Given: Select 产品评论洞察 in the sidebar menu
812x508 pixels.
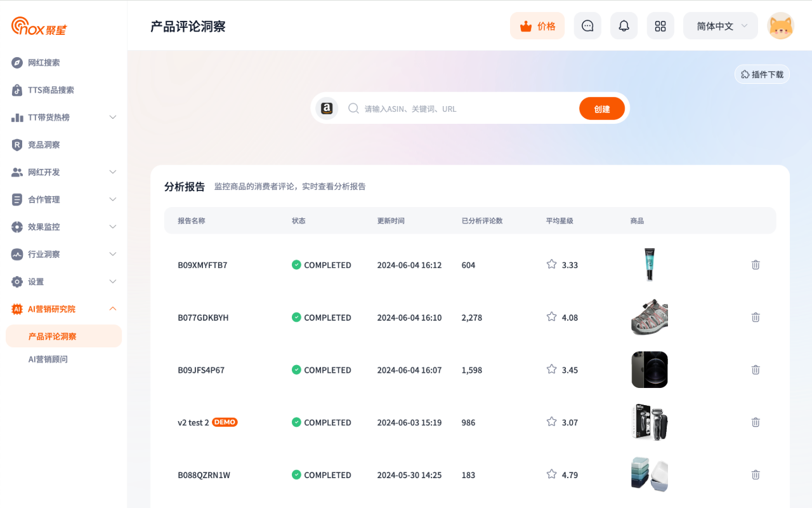Looking at the screenshot, I should tap(52, 336).
